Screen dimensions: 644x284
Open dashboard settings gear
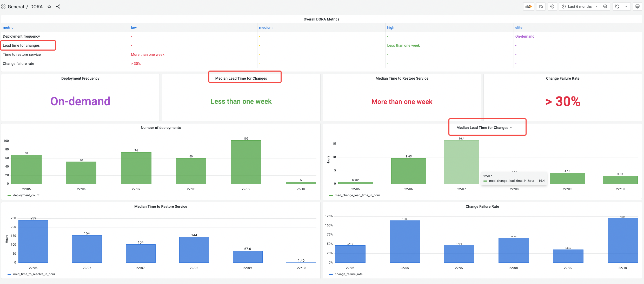[552, 6]
